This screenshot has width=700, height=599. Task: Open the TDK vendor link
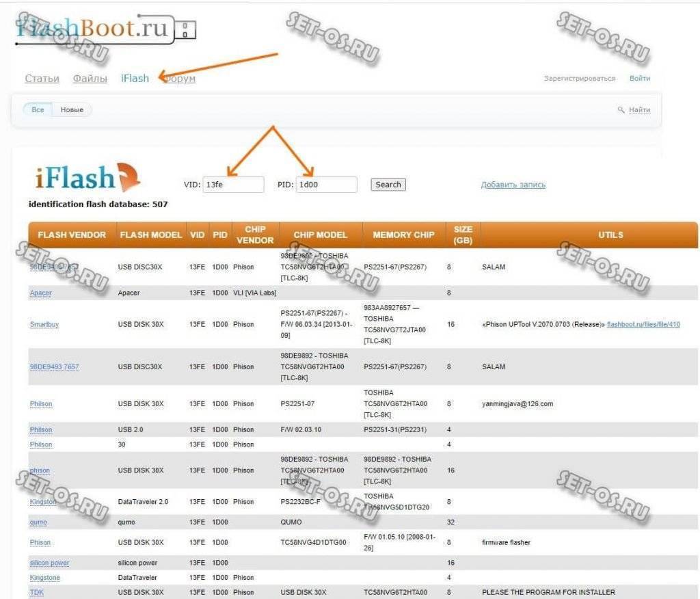point(37,592)
